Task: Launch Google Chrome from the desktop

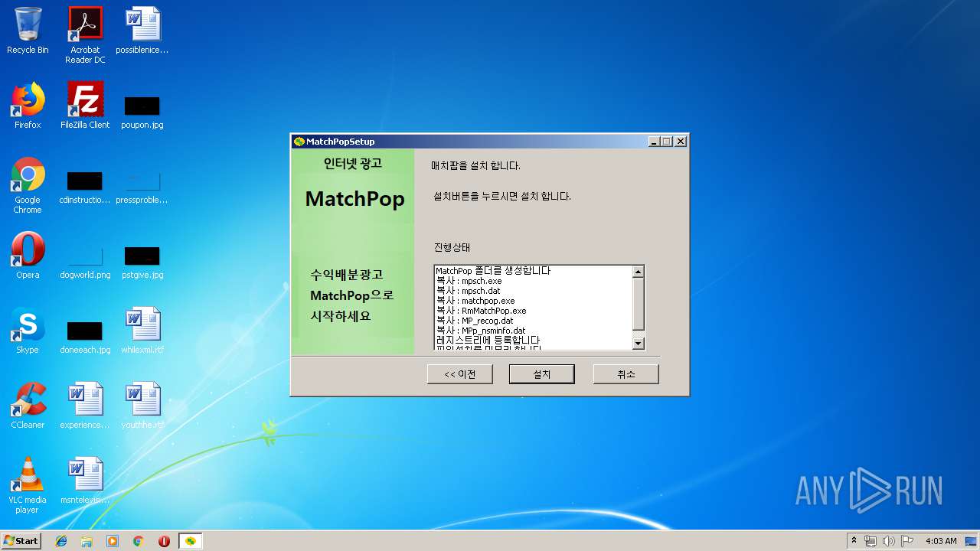Action: (x=28, y=186)
